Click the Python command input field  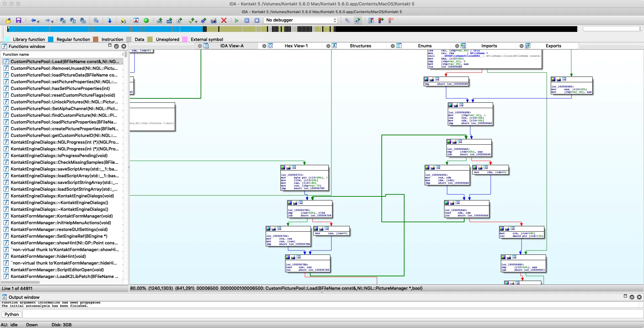pyautogui.click(x=332, y=315)
